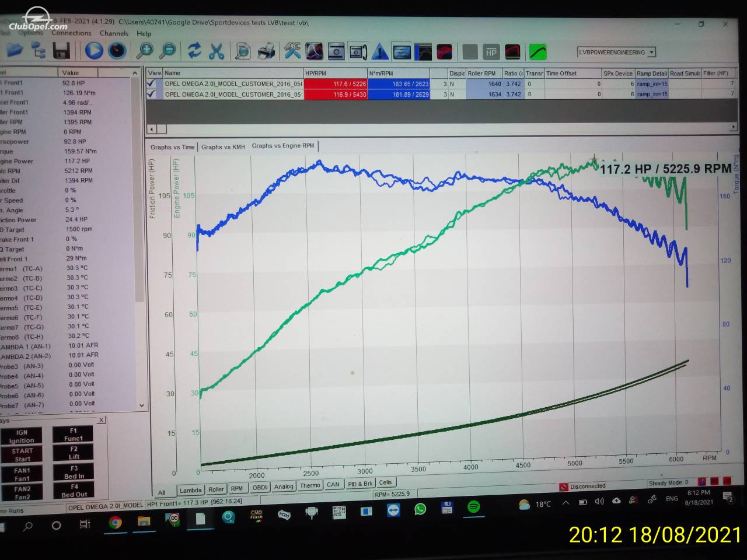Toggle the F3 Bed In relay
Screen dimensions: 747x560
74,471
